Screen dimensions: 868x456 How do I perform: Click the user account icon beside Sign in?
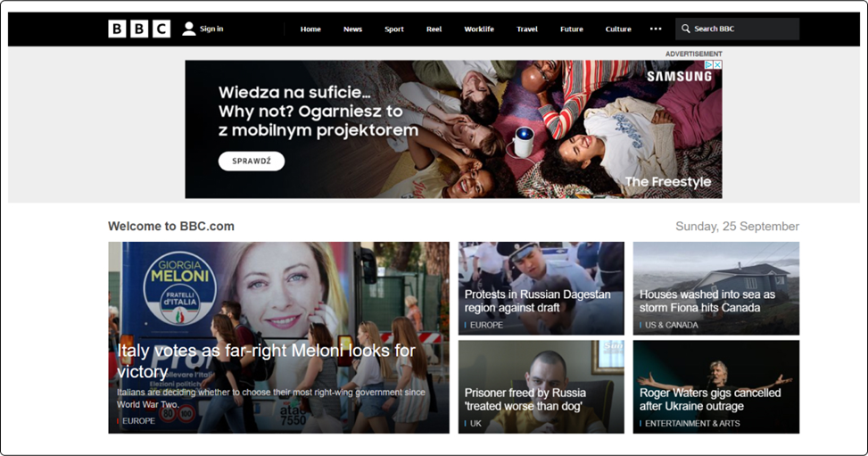click(x=189, y=29)
